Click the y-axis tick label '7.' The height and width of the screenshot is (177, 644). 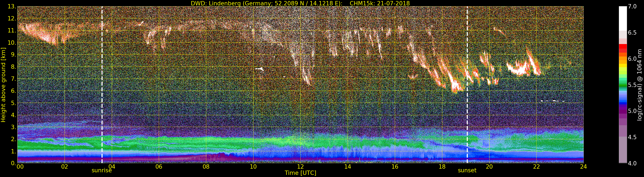(x=13, y=79)
